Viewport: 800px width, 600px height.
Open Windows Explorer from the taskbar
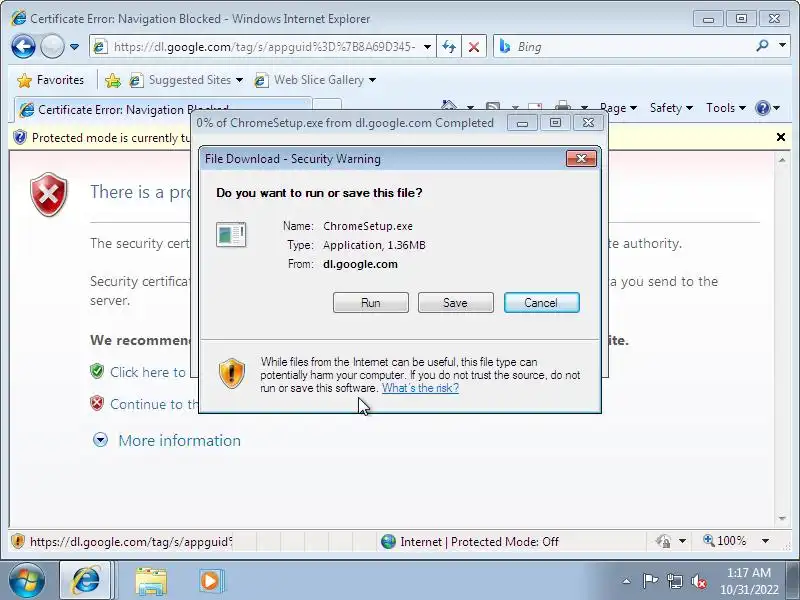point(151,582)
